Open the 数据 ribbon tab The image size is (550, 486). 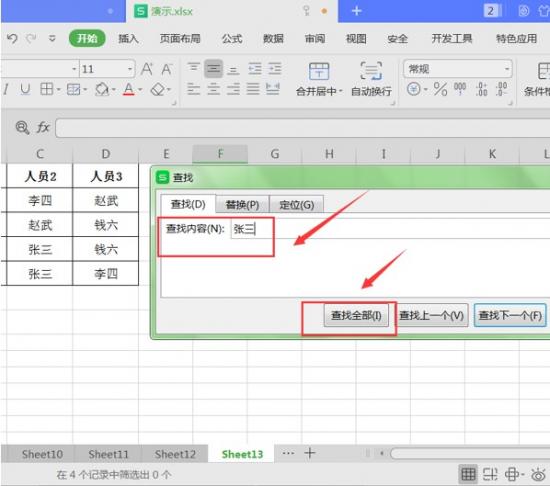[273, 38]
